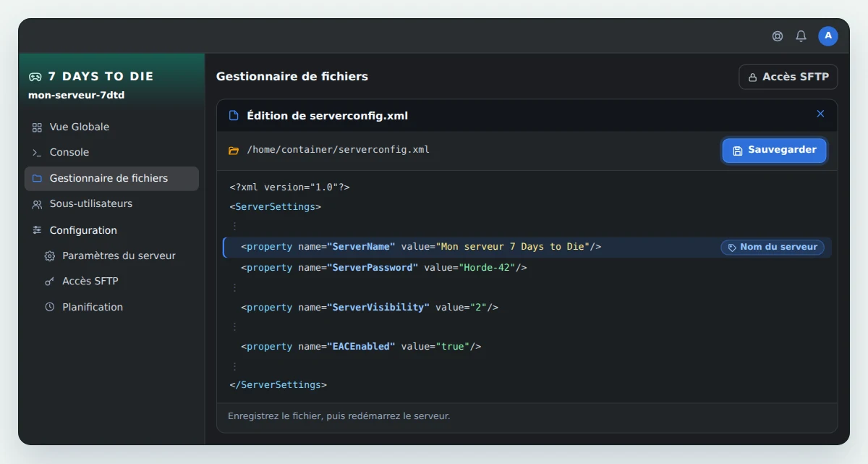Click the floppy disk icon in Sauvegarder
Viewport: 868px width, 464px height.
coord(738,151)
